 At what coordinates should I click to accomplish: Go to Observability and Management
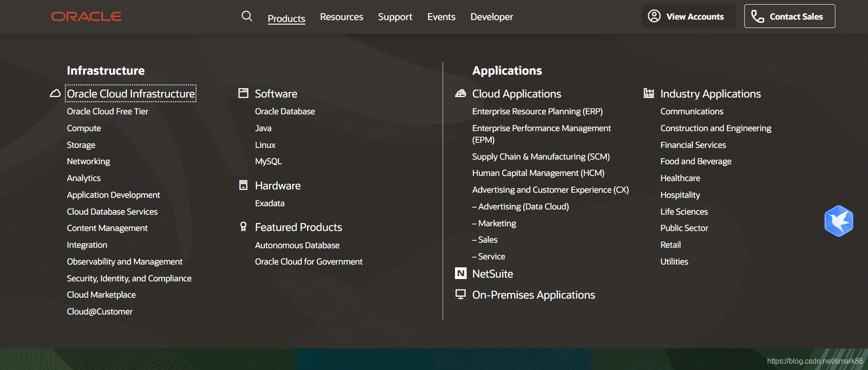click(x=125, y=262)
